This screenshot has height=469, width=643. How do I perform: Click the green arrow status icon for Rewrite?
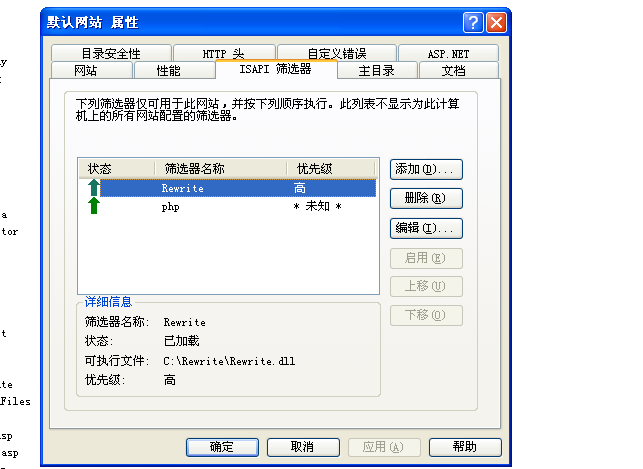coord(93,188)
